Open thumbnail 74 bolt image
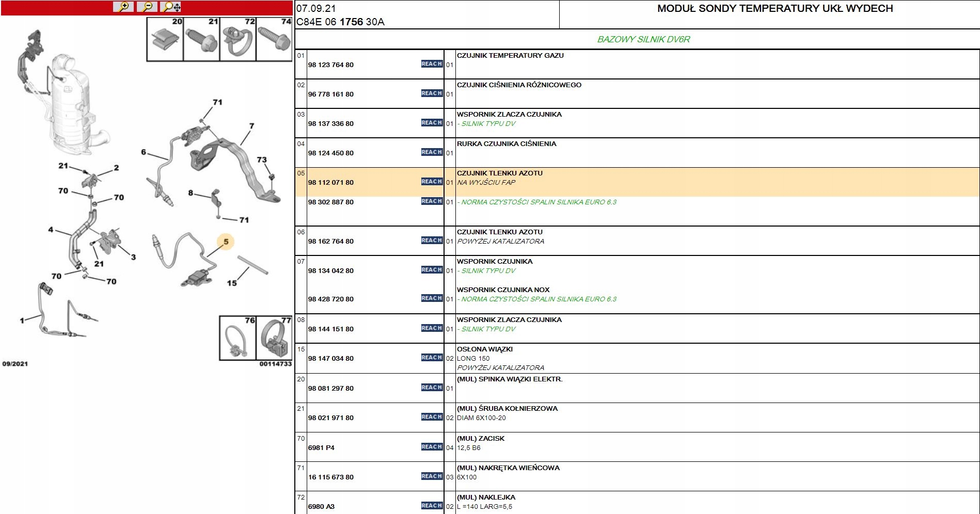The height and width of the screenshot is (514, 980). (x=274, y=39)
